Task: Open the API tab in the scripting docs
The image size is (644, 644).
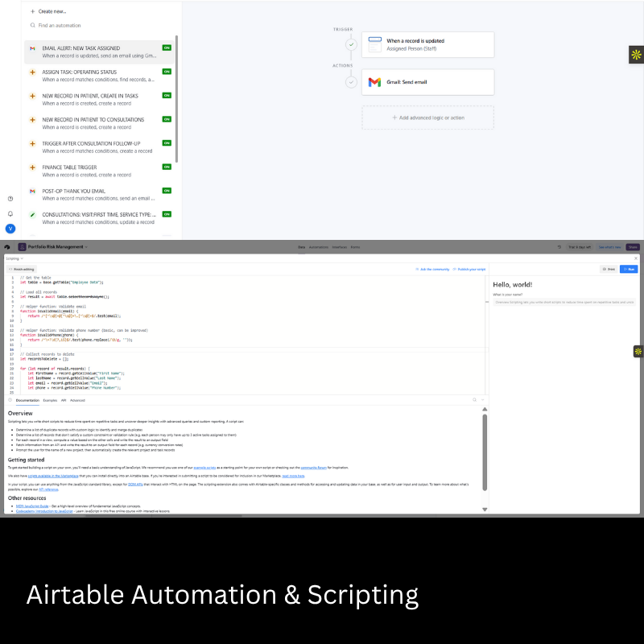Action: pos(64,400)
